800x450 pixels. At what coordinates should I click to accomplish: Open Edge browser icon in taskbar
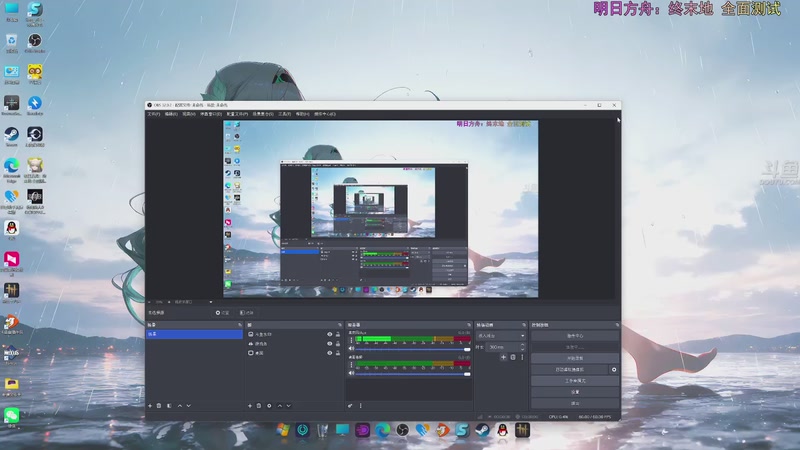pyautogui.click(x=382, y=430)
